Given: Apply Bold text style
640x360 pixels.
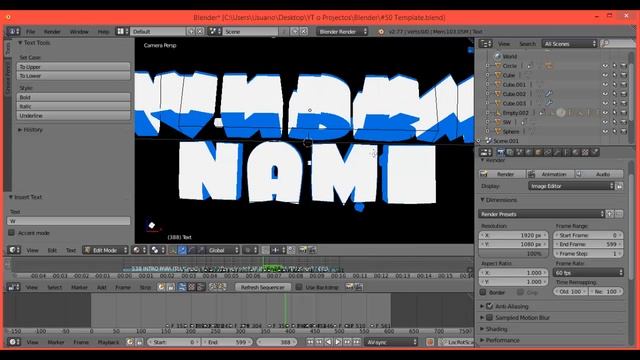Looking at the screenshot, I should click(73, 97).
